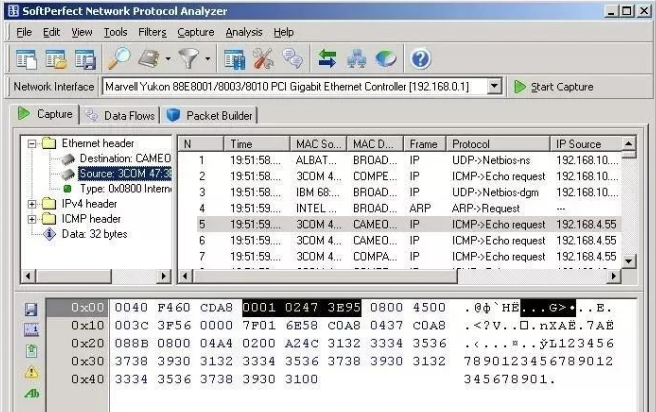
Task: Select packet 4 ARP->Request row
Action: click(x=400, y=208)
